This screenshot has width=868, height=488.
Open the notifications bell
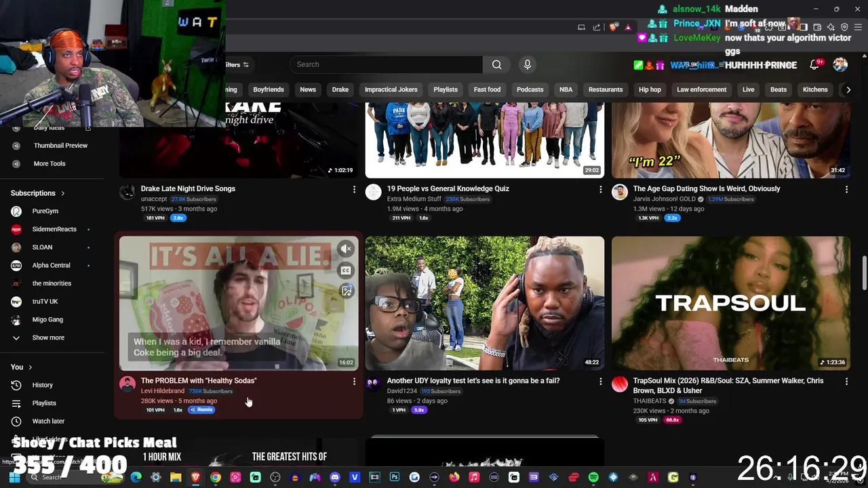click(814, 65)
